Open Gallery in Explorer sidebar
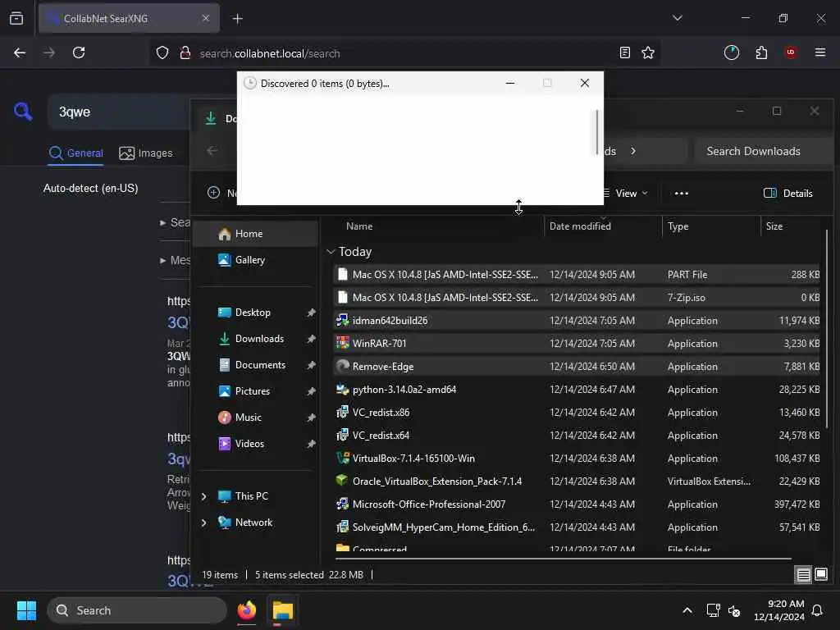This screenshot has height=630, width=840. pos(255,260)
